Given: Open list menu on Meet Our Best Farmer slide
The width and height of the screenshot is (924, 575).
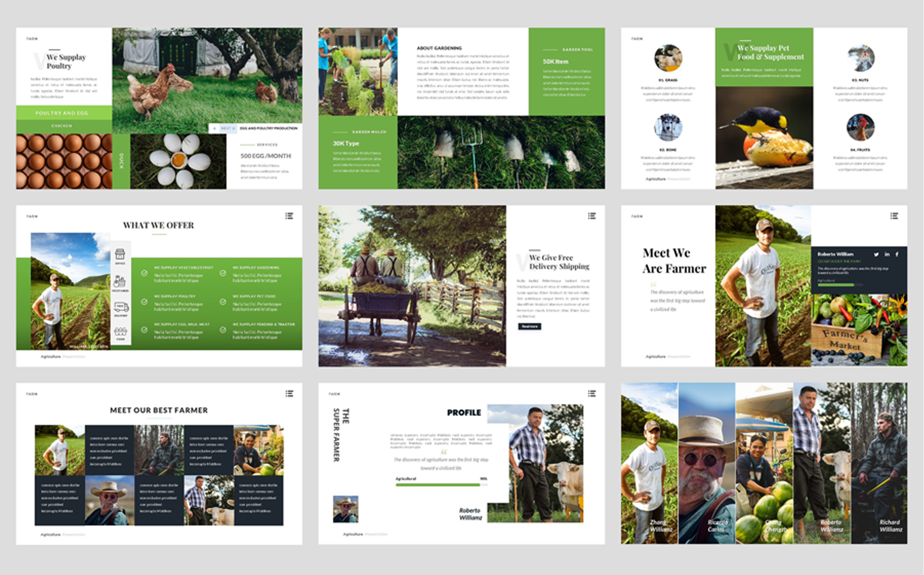Looking at the screenshot, I should (289, 393).
